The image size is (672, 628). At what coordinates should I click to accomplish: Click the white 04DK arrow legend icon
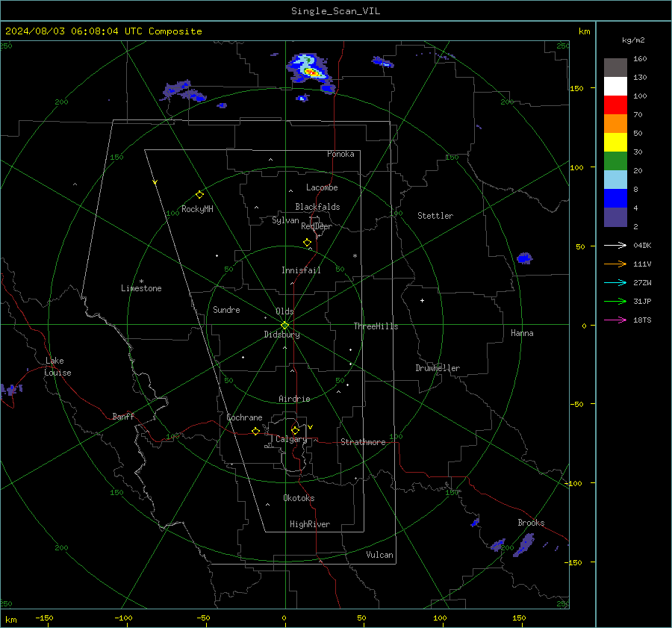(615, 245)
